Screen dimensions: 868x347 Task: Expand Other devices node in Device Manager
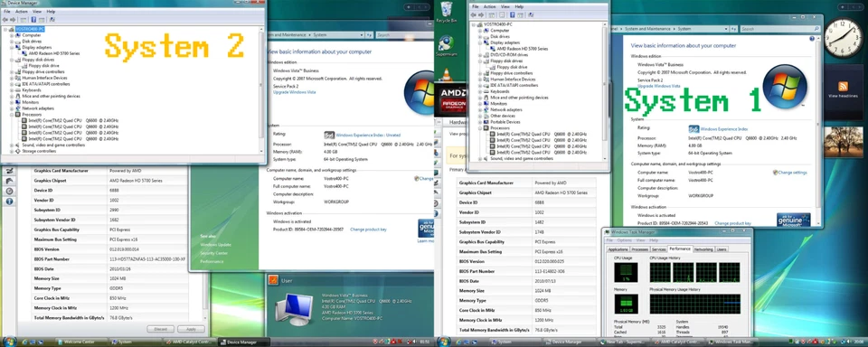(480, 116)
